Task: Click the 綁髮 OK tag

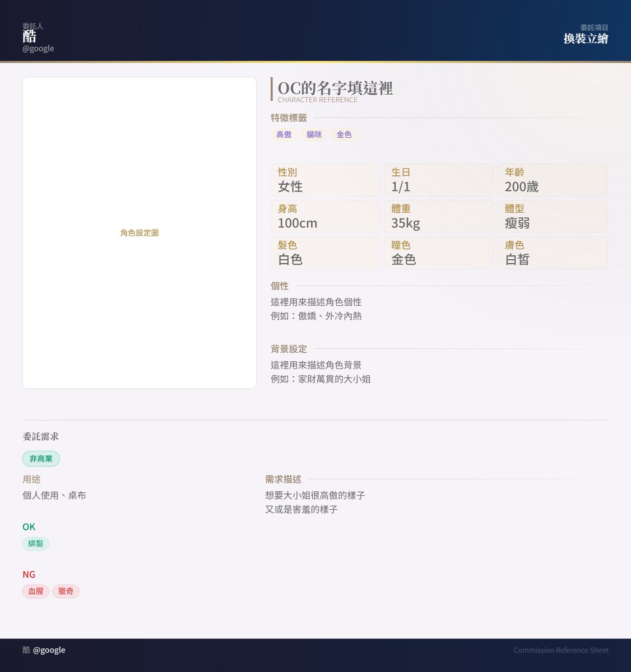Action: coord(36,544)
